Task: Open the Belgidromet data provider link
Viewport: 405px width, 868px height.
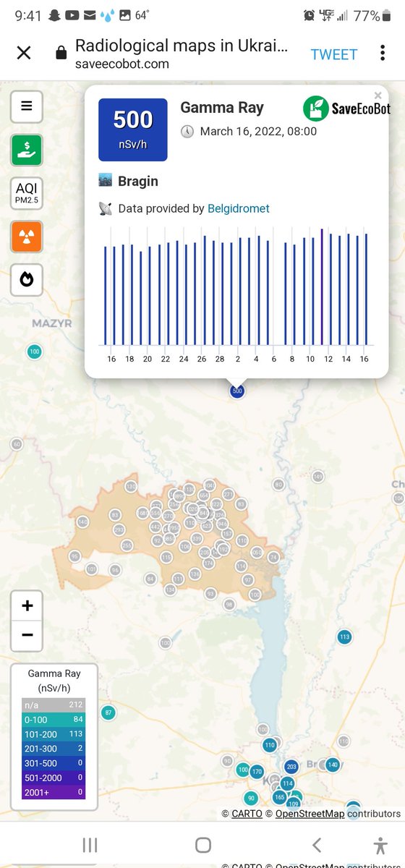Action: [238, 208]
